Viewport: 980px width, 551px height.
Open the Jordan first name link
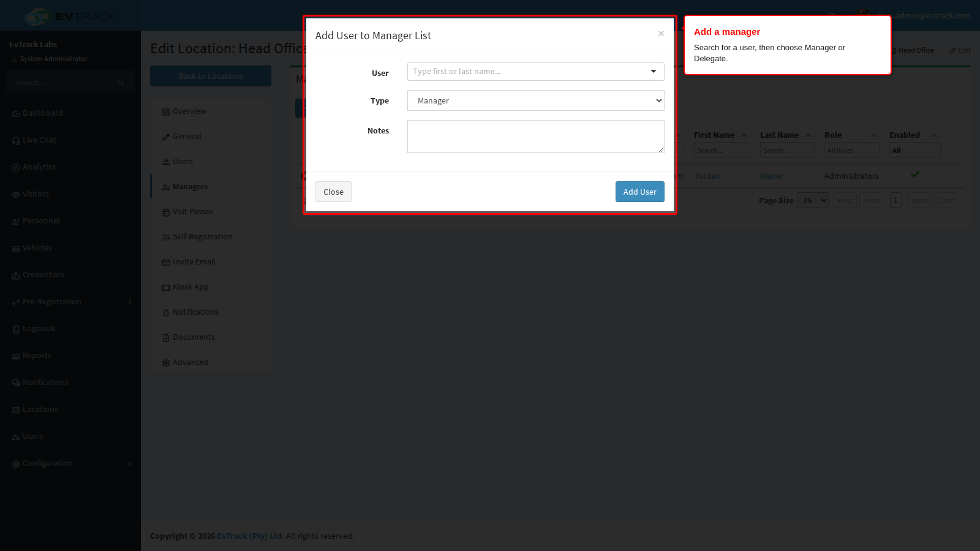pyautogui.click(x=707, y=176)
